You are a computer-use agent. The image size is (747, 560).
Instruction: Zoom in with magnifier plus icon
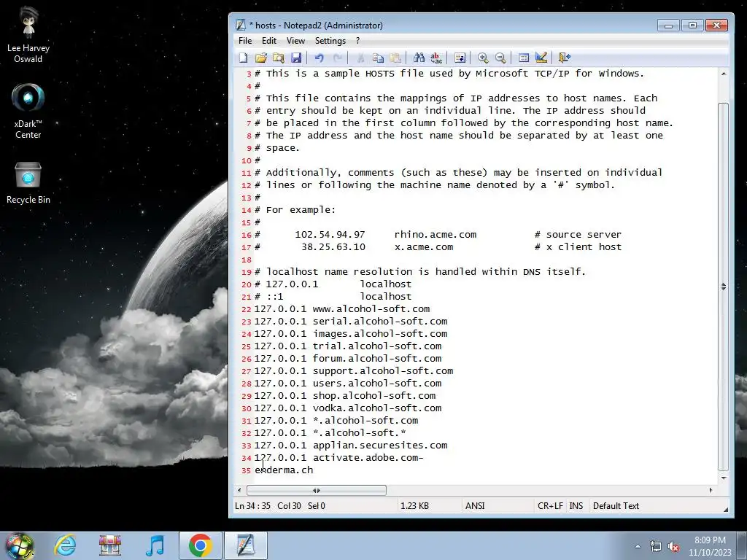tap(483, 58)
